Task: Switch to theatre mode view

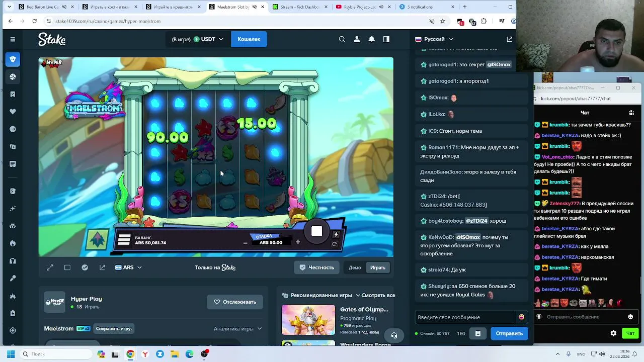Action: tap(67, 267)
